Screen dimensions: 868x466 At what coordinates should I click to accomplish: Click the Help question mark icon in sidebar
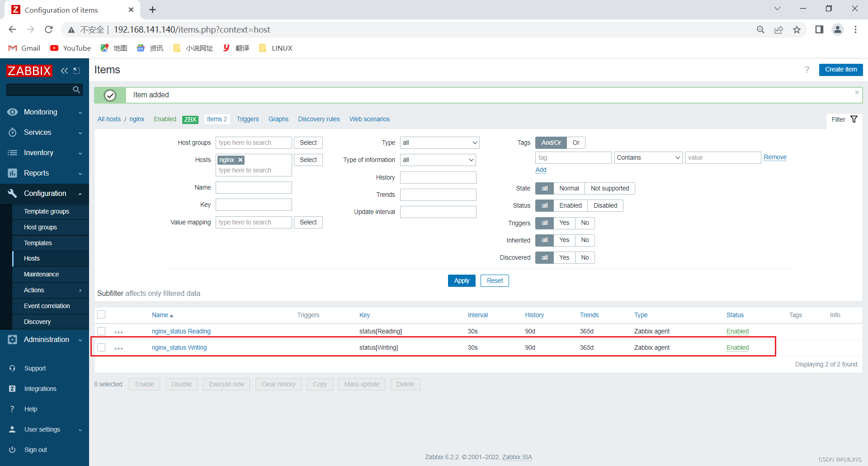point(12,409)
